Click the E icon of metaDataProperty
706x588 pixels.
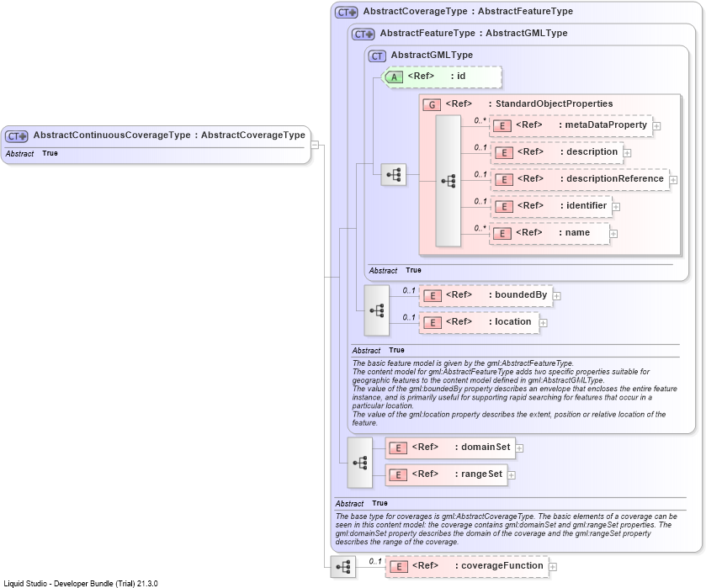tap(502, 126)
